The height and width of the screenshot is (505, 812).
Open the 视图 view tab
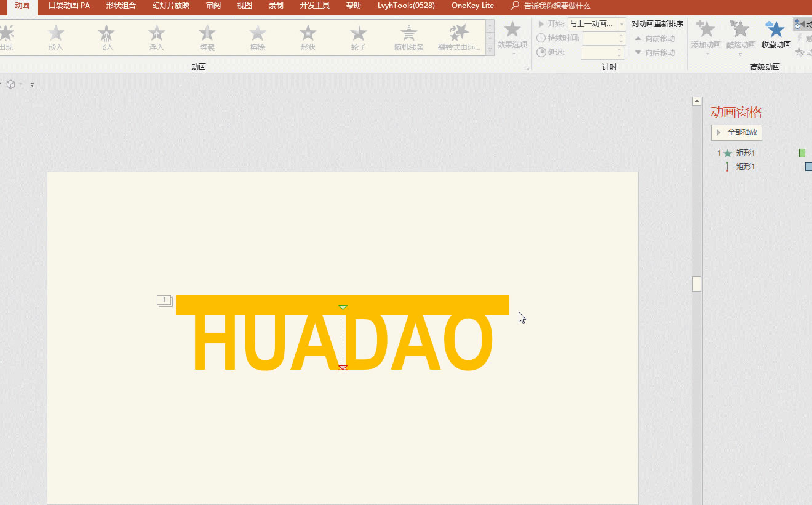click(245, 6)
